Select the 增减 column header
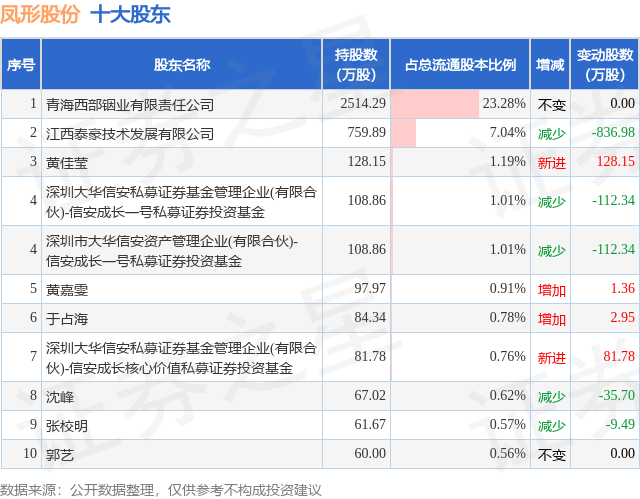Viewport: 640px width, 499px height. (x=550, y=64)
